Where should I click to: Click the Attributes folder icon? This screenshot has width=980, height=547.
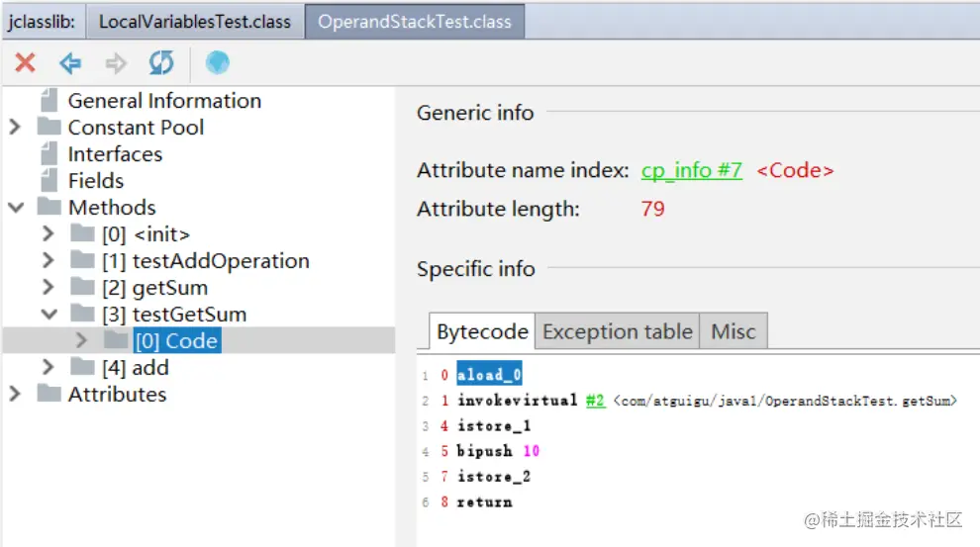pos(49,394)
